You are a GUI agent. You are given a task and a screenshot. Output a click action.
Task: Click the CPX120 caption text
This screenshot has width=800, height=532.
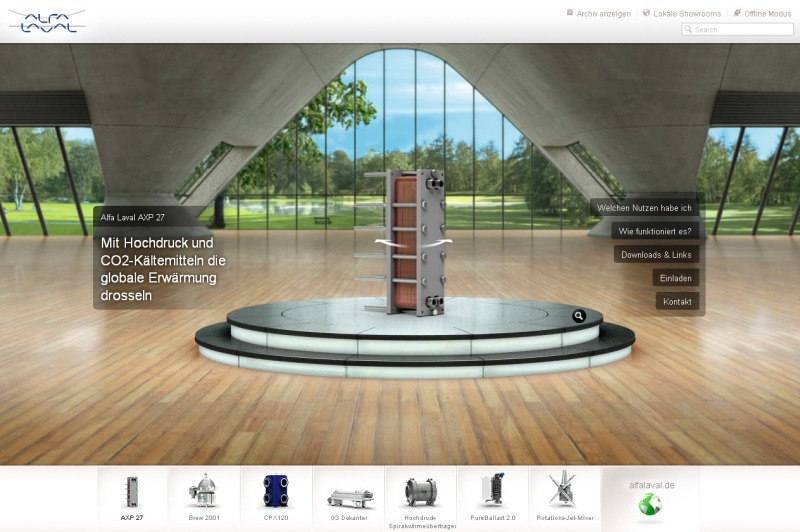pos(276,517)
